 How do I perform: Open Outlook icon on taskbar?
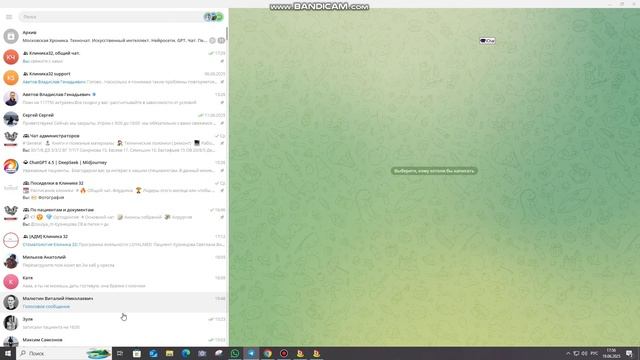153,353
